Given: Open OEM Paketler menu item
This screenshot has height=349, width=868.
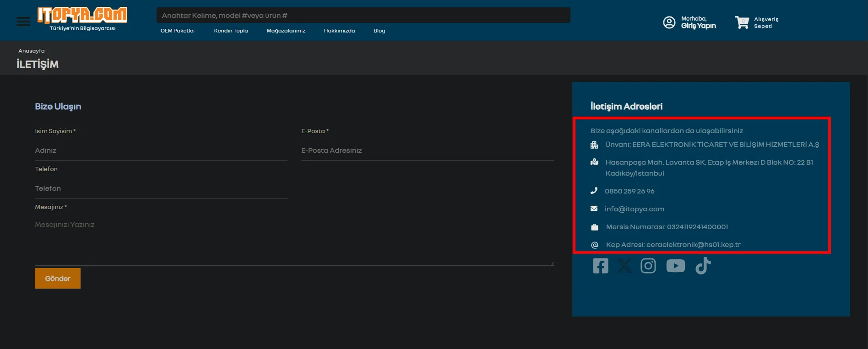Looking at the screenshot, I should [178, 31].
